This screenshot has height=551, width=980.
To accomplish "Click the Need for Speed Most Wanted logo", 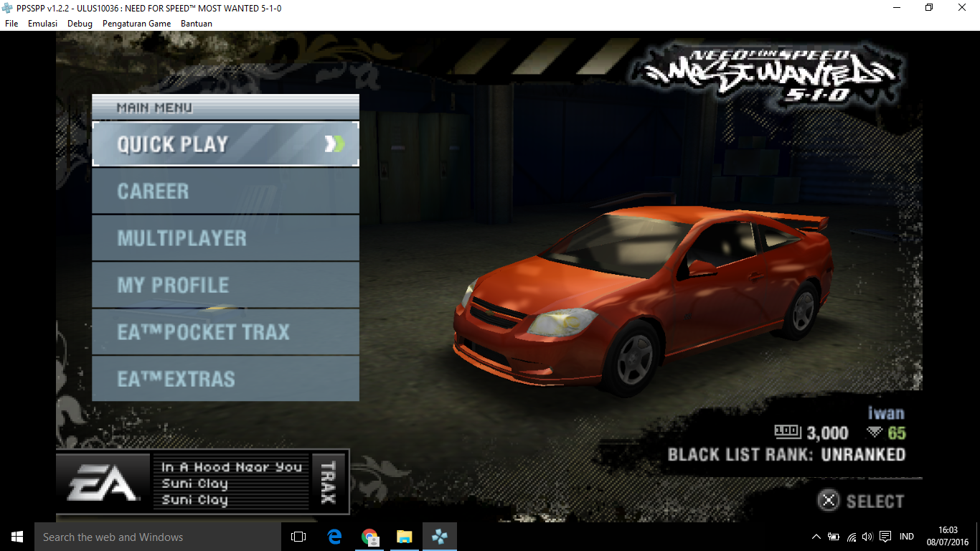I will click(x=768, y=74).
